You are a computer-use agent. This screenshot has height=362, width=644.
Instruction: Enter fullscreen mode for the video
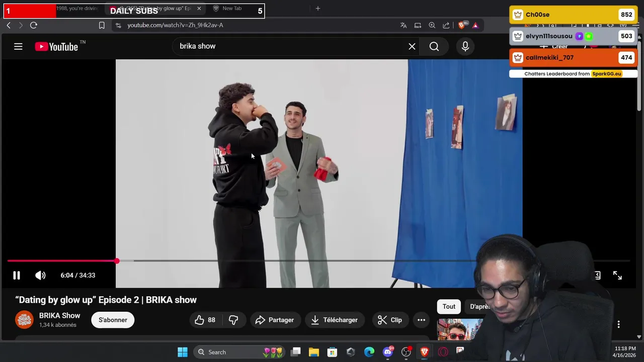click(x=617, y=276)
